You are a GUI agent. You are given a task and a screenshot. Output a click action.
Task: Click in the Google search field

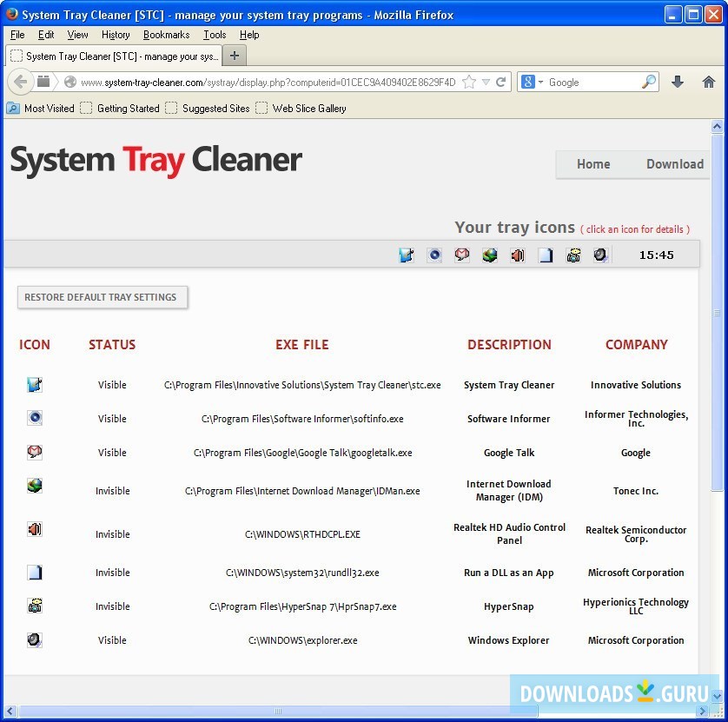592,83
